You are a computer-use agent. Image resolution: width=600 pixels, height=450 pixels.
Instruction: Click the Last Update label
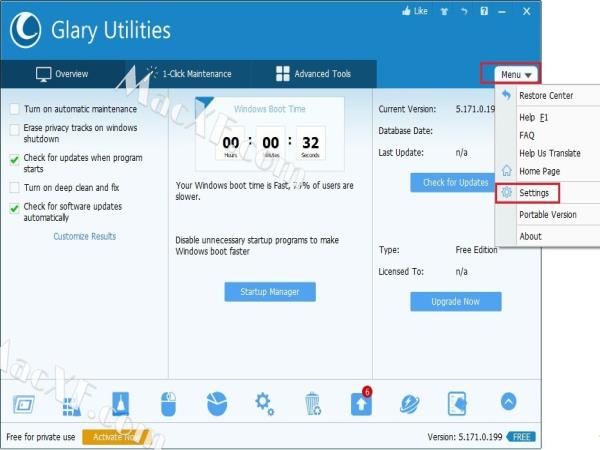pos(401,153)
